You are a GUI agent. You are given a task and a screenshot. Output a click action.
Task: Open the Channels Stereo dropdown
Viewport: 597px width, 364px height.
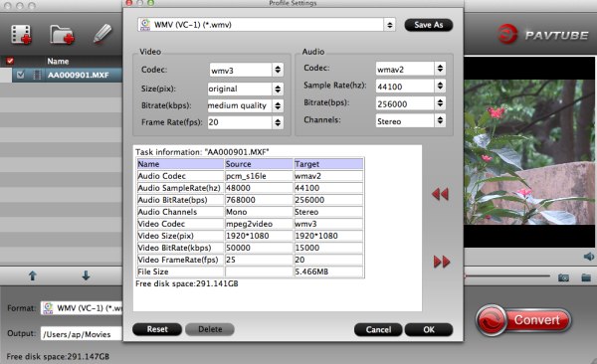click(x=410, y=121)
